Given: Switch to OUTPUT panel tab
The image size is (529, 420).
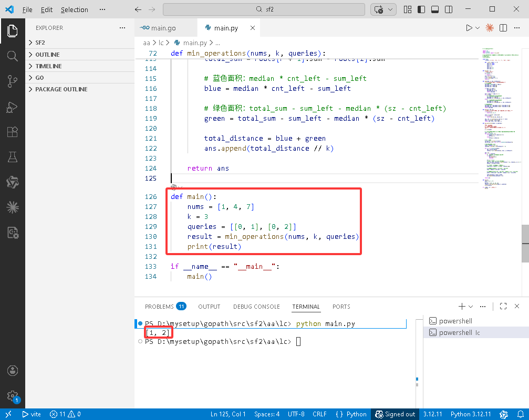Looking at the screenshot, I should click(x=209, y=307).
